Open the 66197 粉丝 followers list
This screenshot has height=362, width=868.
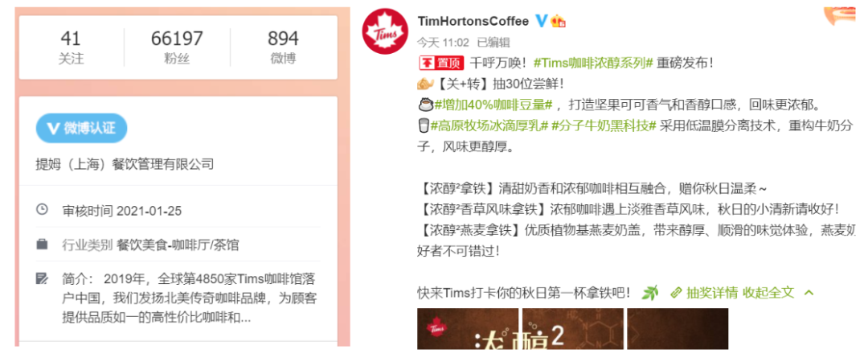click(x=177, y=47)
